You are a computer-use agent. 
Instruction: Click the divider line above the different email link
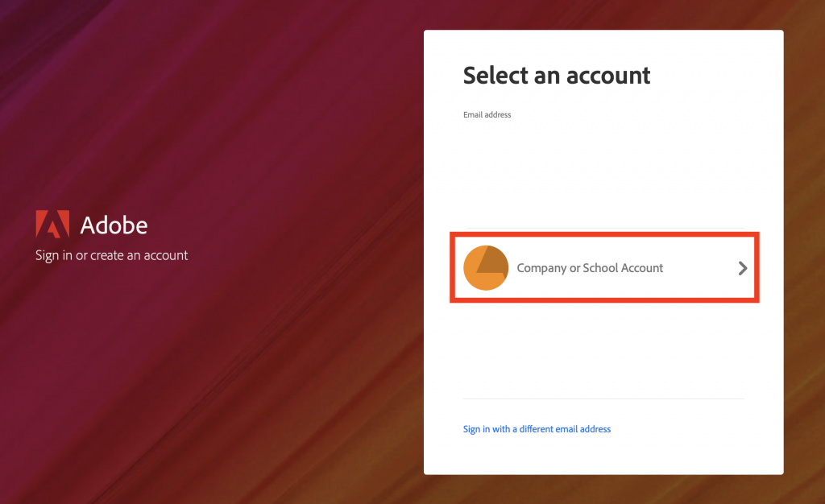click(x=603, y=399)
